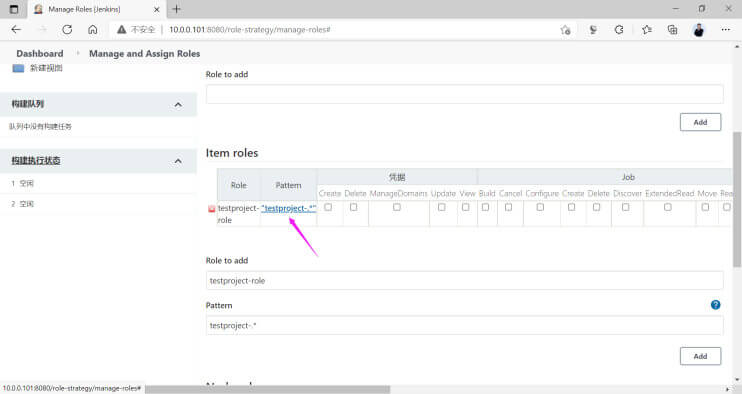
Task: Open the Manage and Assign Roles breadcrumb
Action: 144,53
